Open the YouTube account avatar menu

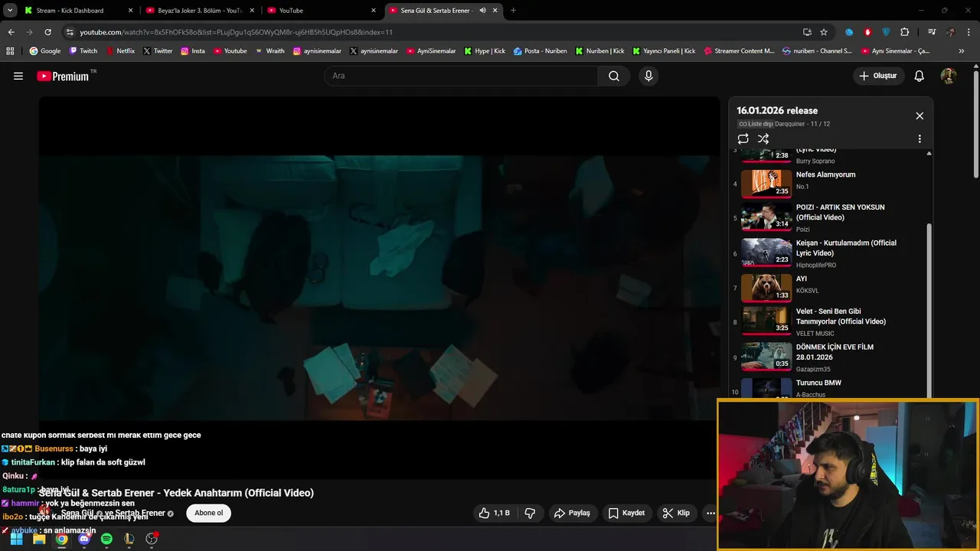tap(948, 76)
